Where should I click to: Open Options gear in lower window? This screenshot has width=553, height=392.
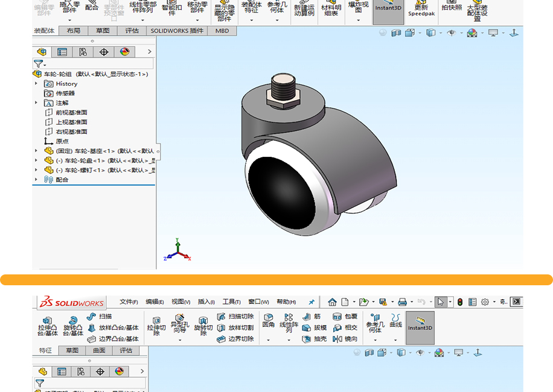tap(485, 302)
